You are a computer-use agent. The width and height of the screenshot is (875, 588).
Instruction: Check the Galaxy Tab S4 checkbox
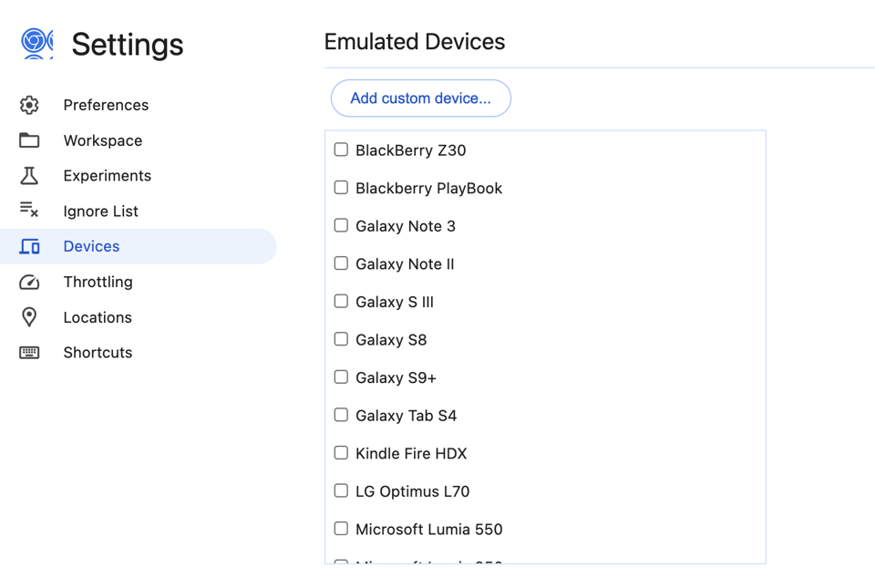[341, 415]
